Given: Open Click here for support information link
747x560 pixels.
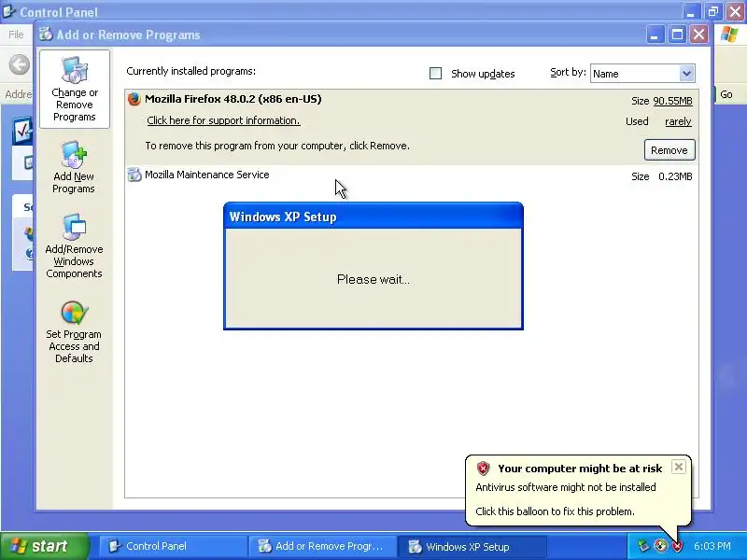Looking at the screenshot, I should point(223,120).
